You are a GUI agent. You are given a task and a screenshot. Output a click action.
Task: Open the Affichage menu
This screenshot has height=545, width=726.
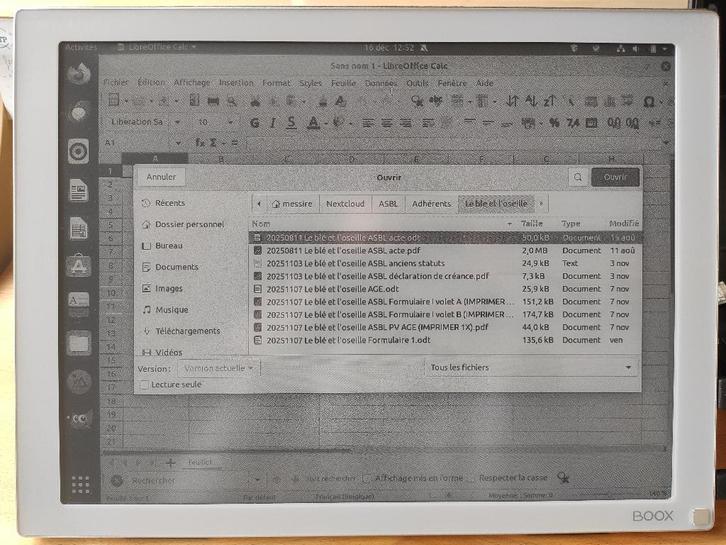(x=192, y=83)
